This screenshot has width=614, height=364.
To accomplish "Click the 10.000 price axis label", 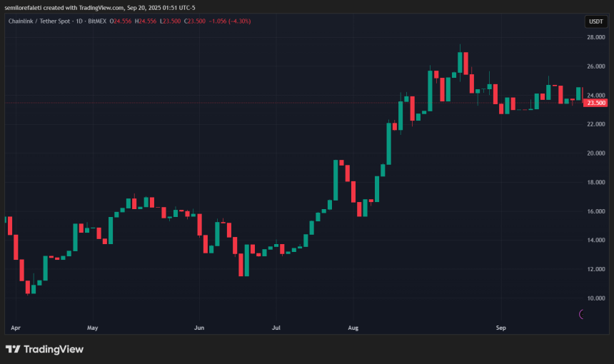I will 595,298.
